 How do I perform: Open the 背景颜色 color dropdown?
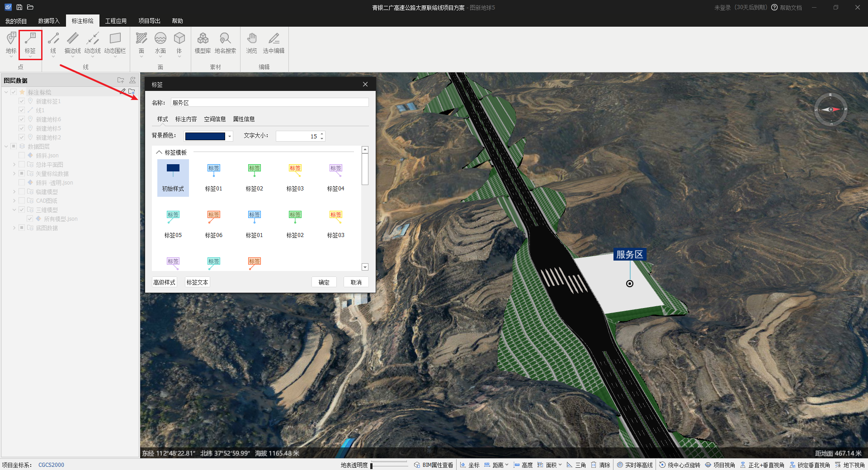pyautogui.click(x=230, y=136)
